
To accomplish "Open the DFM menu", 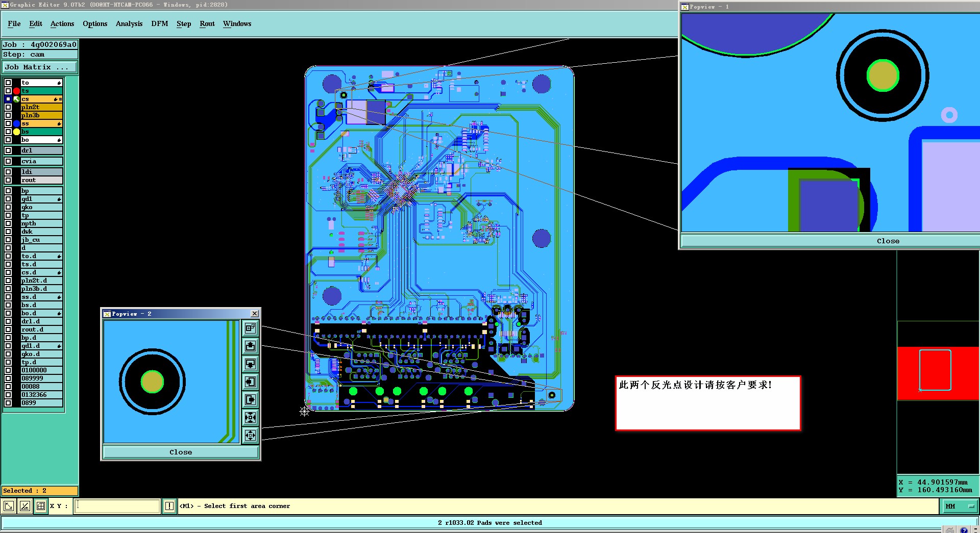I will [160, 23].
